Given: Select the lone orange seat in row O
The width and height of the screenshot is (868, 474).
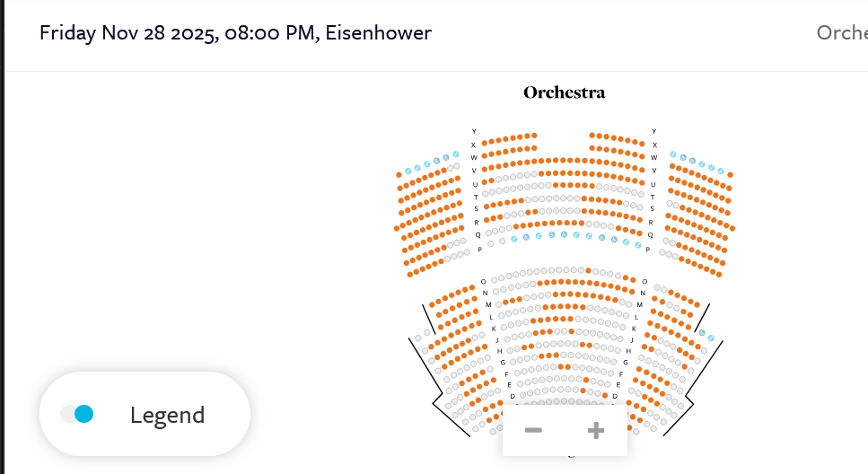Looking at the screenshot, I should pos(588,270).
